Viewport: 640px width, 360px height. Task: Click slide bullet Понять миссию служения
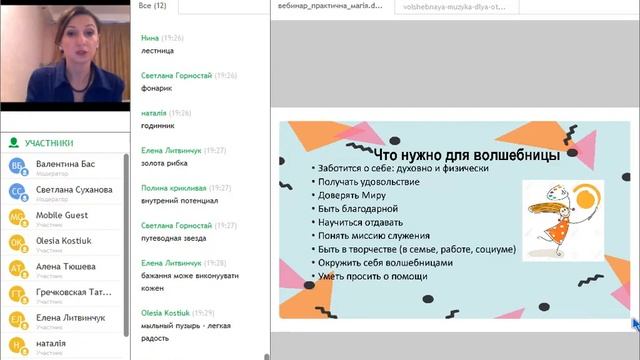click(x=373, y=236)
